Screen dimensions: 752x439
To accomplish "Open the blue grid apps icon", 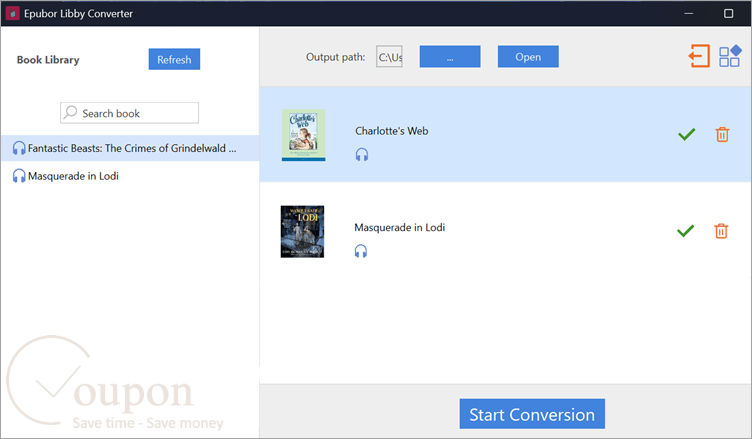I will click(730, 56).
